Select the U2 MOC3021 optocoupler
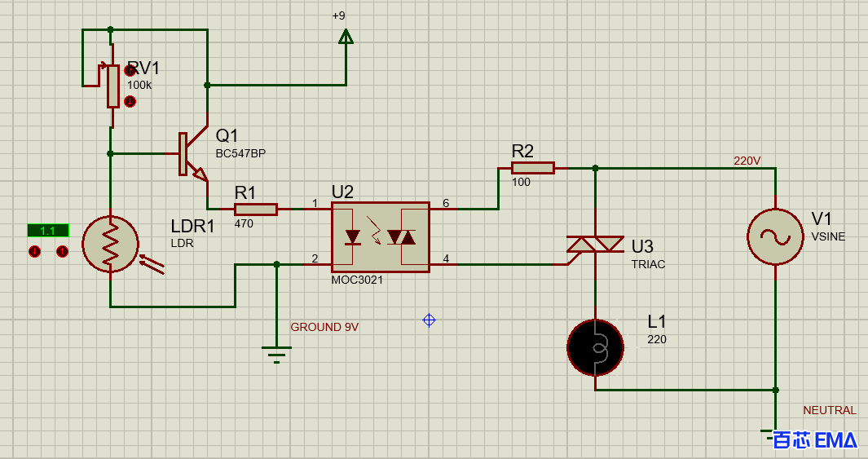The width and height of the screenshot is (868, 459). [x=381, y=237]
